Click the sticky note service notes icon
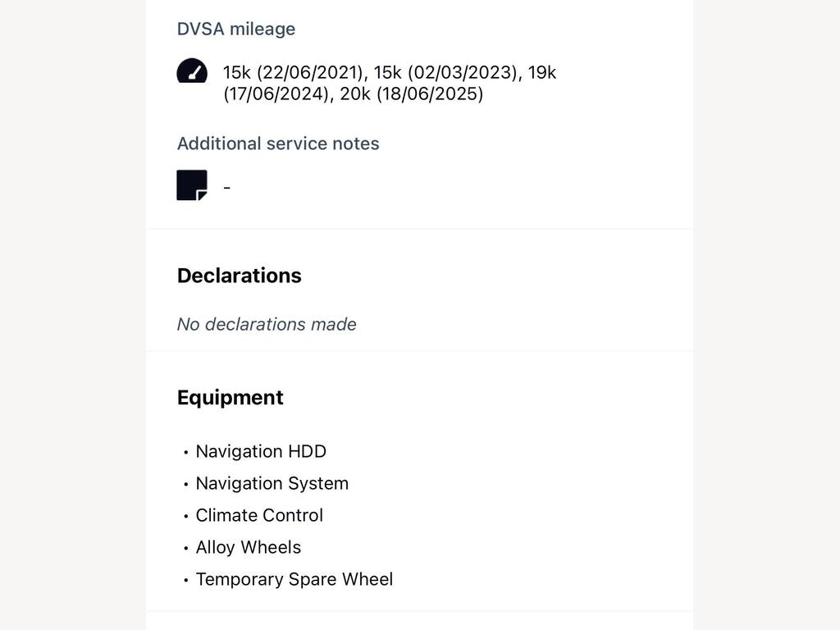 (x=192, y=185)
